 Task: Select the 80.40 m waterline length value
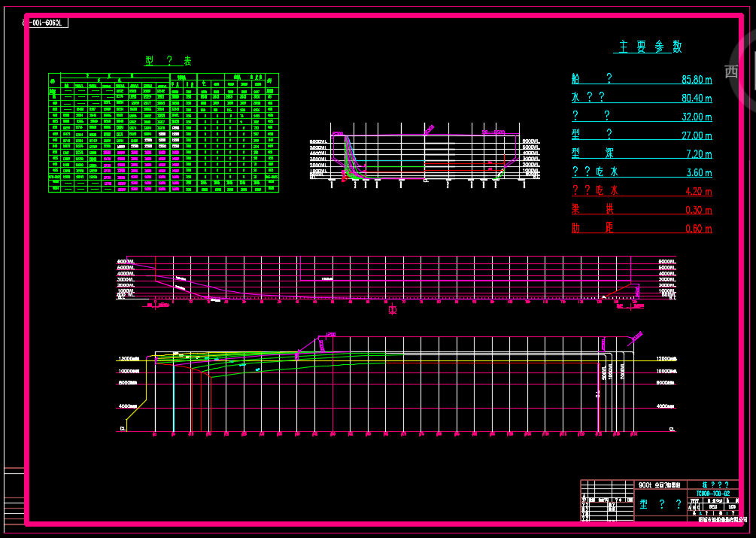(x=697, y=99)
